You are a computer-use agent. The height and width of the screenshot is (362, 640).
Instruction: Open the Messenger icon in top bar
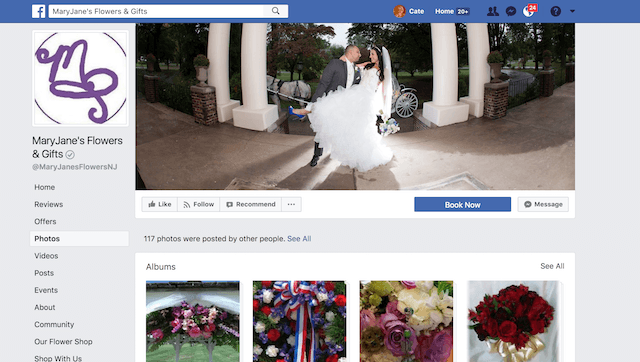click(x=511, y=11)
